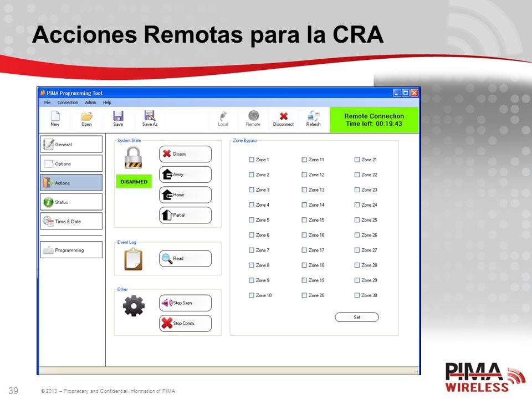Check the Zone 28 bypass checkbox
Image resolution: width=532 pixels, height=399 pixels.
[357, 265]
